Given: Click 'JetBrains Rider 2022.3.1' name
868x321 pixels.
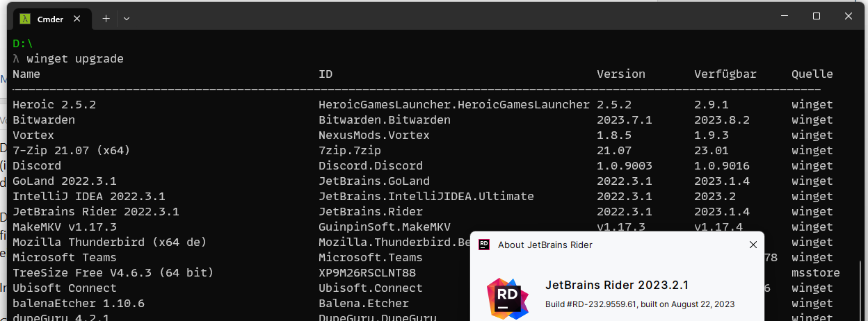Looking at the screenshot, I should pos(96,212).
